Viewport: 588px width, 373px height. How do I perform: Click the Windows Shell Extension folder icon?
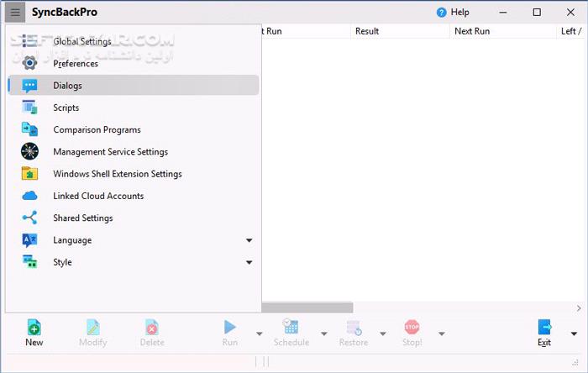[x=29, y=174]
